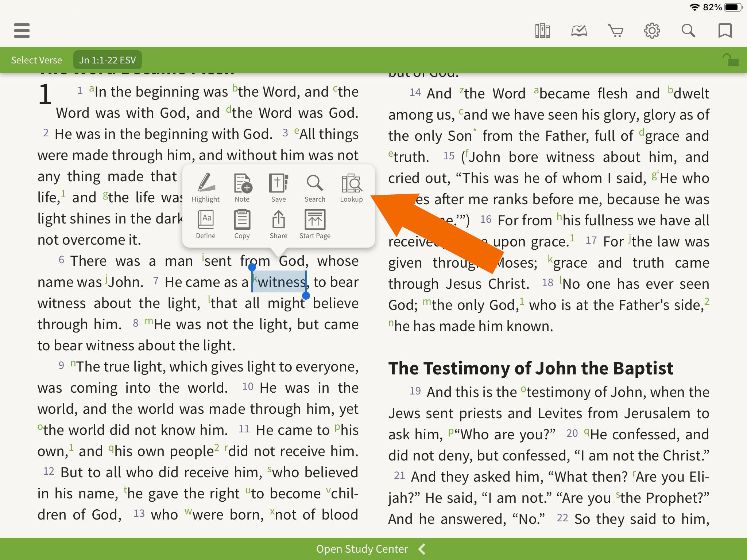Screen dimensions: 747x560
Task: Tap asterisk footnote after 'only Son'
Action: pyautogui.click(x=475, y=131)
